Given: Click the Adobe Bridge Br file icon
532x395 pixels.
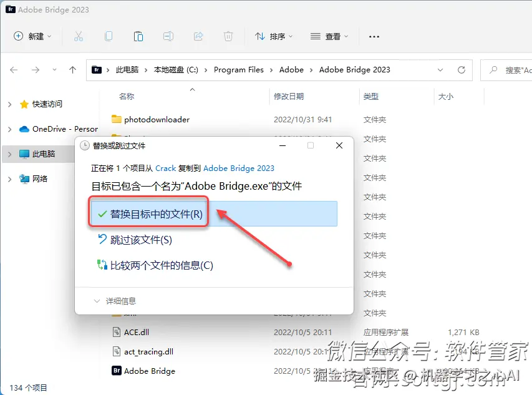Looking at the screenshot, I should [117, 371].
